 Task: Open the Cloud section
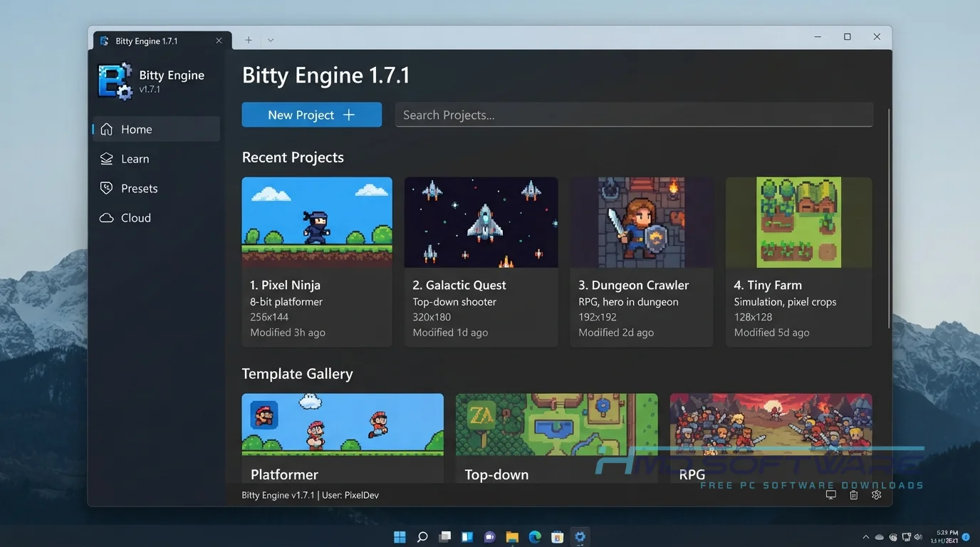[156, 218]
